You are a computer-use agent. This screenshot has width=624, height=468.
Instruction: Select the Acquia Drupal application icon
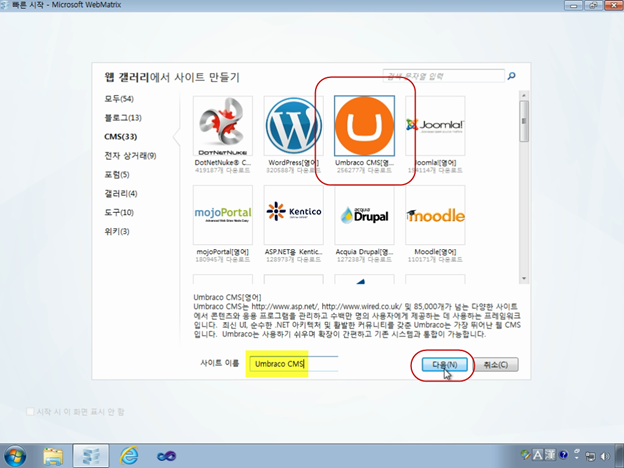point(365,215)
